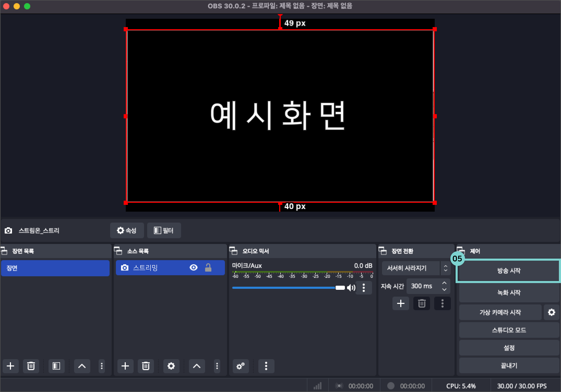The image size is (561, 392).
Task: Open scene filters icon in scene list
Action: coord(56,366)
